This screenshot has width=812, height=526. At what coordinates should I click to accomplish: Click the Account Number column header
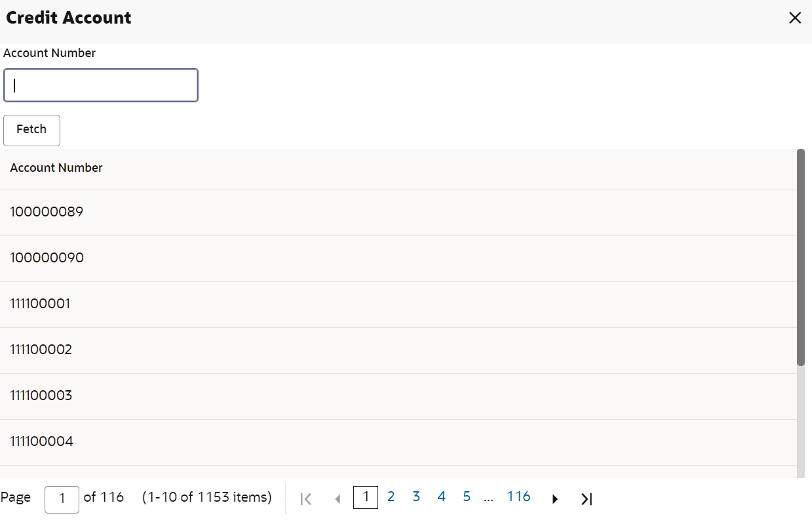coord(56,168)
